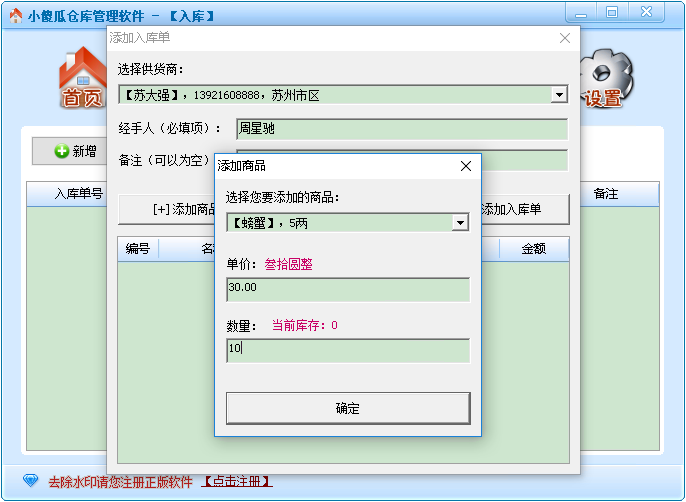
Task: Click the 确定 confirm button
Action: pyautogui.click(x=347, y=408)
